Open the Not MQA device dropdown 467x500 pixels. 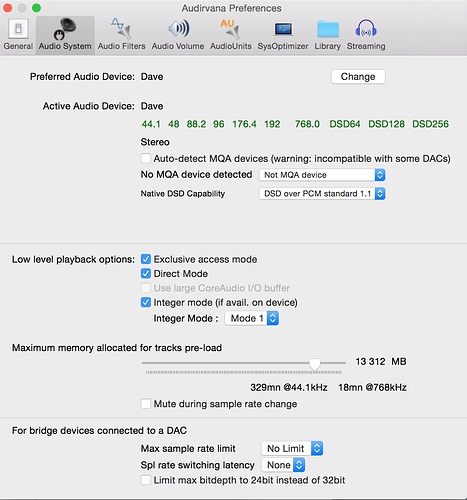(x=322, y=175)
